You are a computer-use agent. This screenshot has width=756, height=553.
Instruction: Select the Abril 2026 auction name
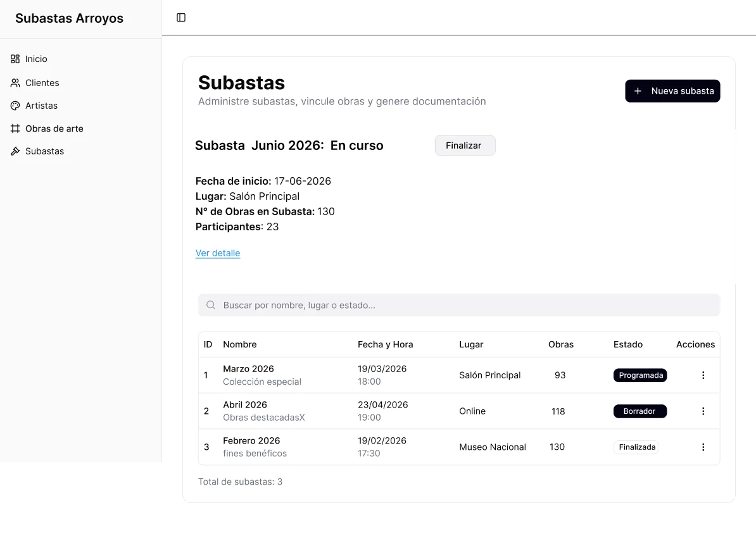[245, 405]
